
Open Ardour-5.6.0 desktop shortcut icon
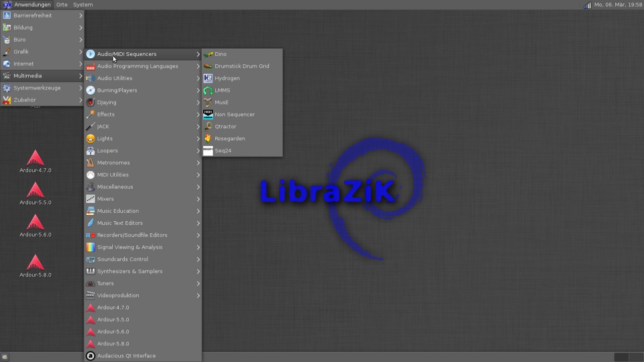pos(35,222)
